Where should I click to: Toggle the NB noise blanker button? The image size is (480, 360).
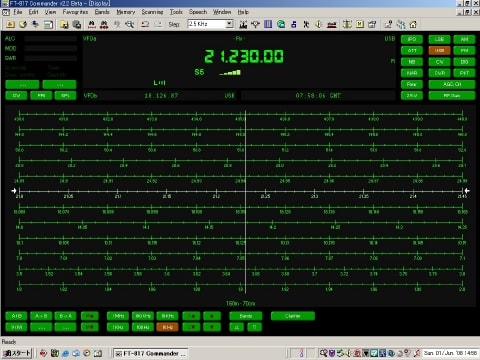(412, 62)
